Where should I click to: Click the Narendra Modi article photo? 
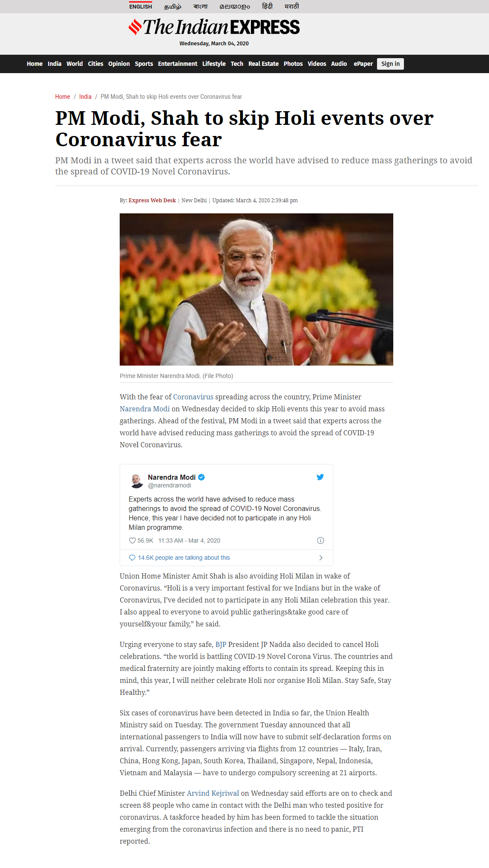(x=256, y=289)
